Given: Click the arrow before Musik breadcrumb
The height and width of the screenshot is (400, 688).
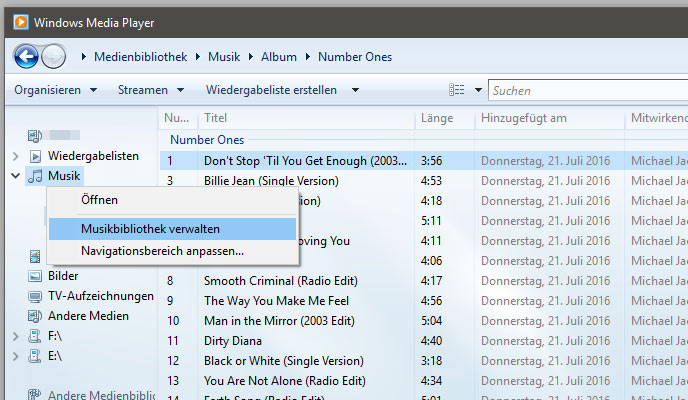Looking at the screenshot, I should tap(198, 57).
